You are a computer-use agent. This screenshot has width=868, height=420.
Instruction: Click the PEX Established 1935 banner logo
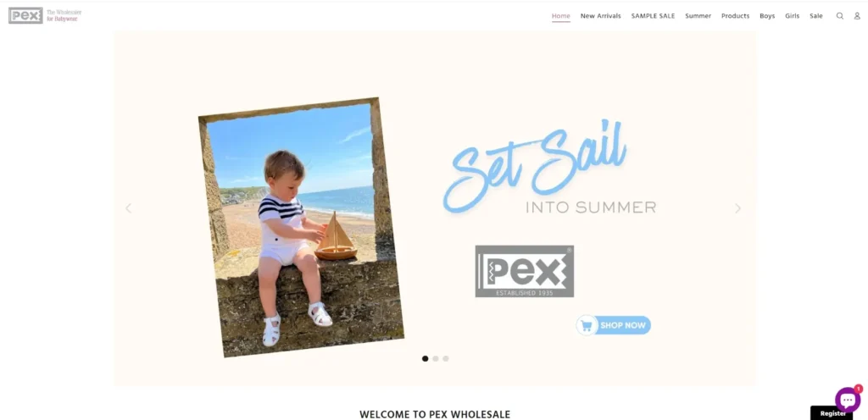(524, 271)
